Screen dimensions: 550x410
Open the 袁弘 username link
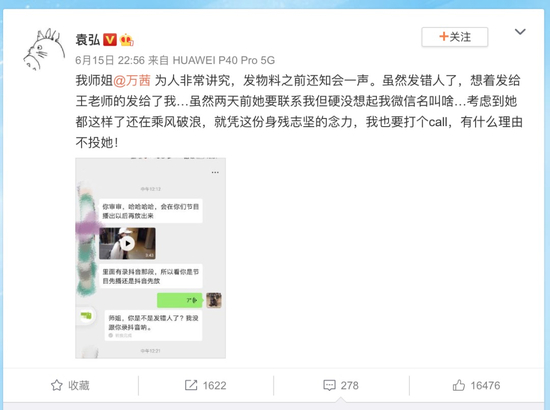[88, 40]
